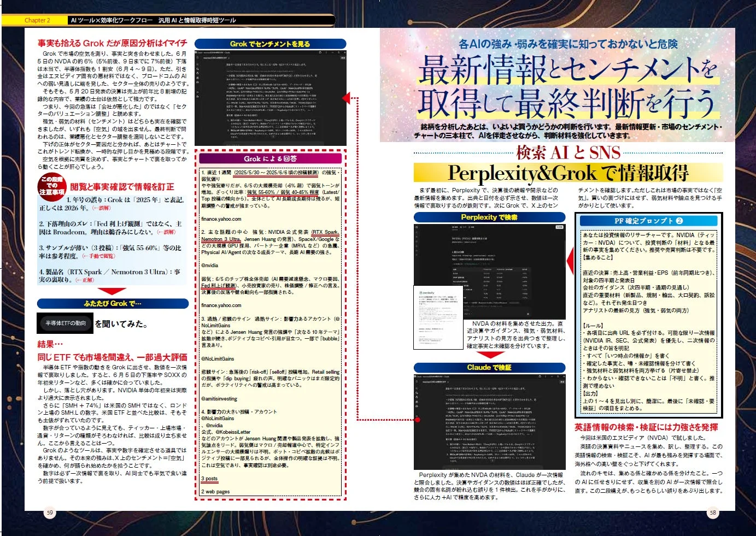Image resolution: width=756 pixels, height=536 pixels.
Task: Click heading 閲覧と事実確認で情報を訂正
Action: [122, 186]
